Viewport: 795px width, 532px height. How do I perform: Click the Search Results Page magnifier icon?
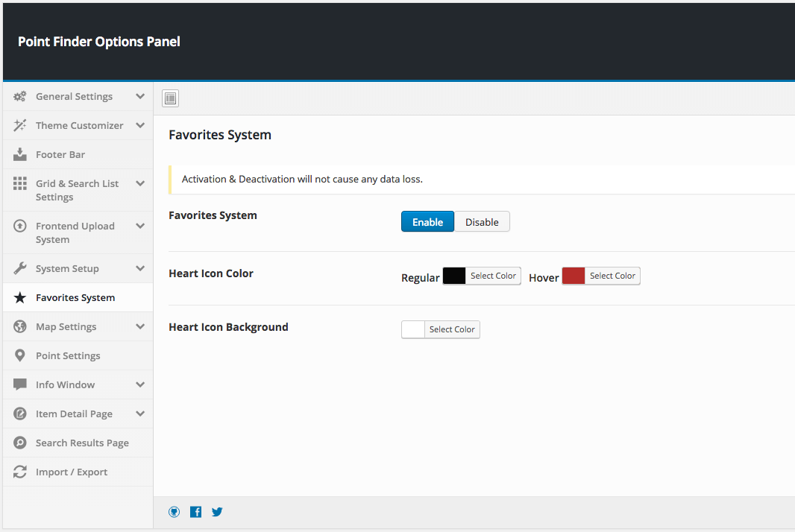(20, 443)
